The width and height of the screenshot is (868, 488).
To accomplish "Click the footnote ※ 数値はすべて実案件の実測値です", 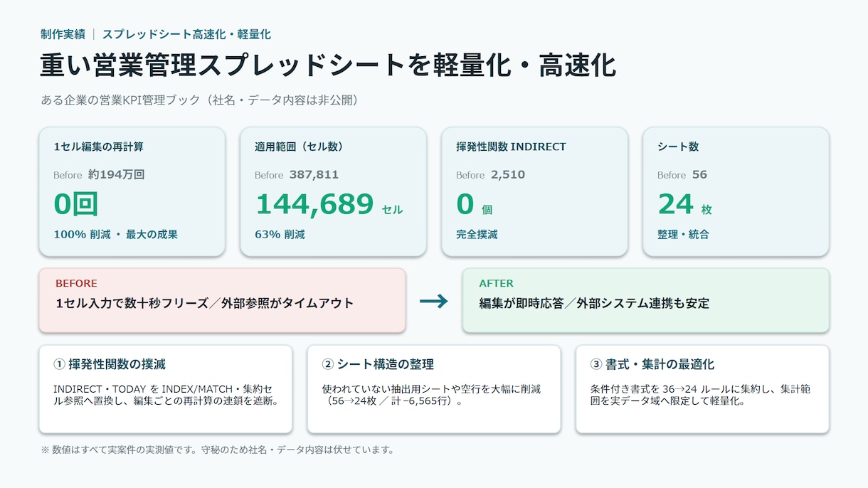I will pos(218,450).
